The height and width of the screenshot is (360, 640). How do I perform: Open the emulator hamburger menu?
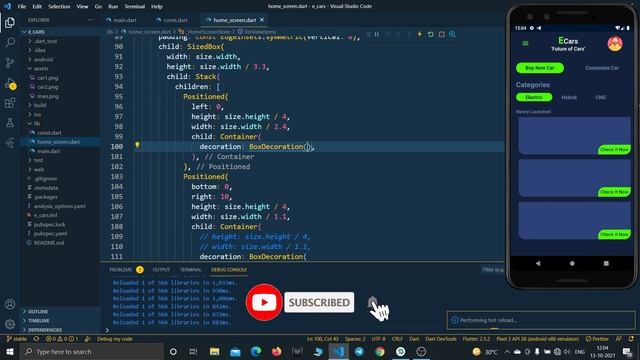tap(525, 43)
